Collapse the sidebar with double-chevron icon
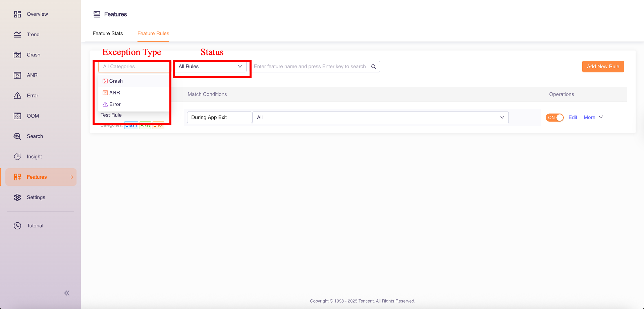 pos(67,293)
